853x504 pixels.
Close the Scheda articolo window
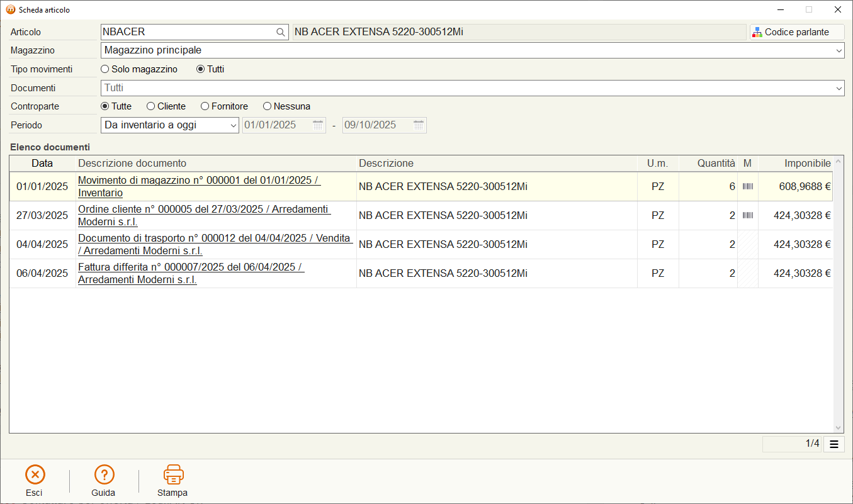pos(838,9)
